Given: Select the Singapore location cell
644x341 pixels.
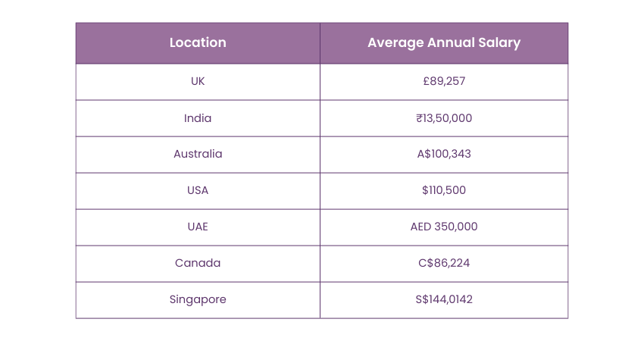Looking at the screenshot, I should [198, 299].
